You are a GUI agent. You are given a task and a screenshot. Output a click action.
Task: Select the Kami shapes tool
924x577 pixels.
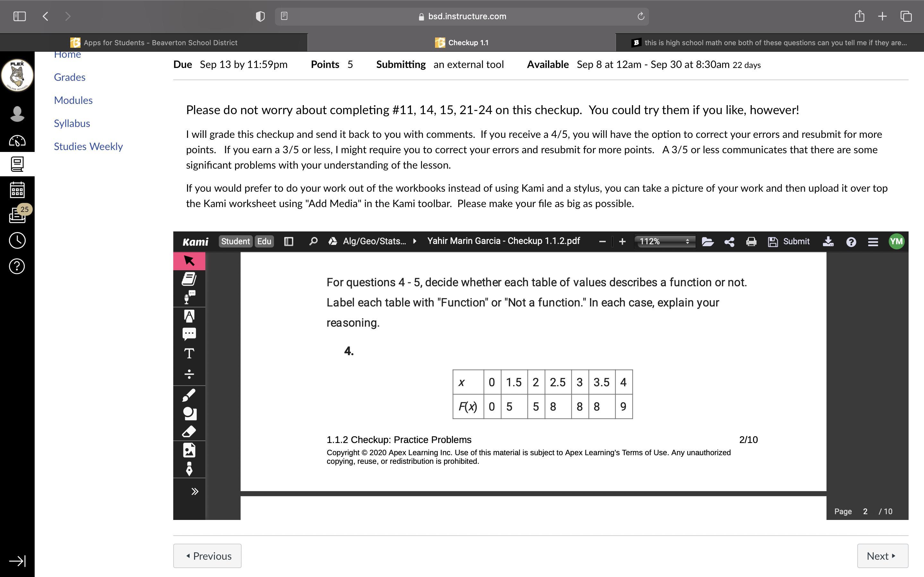click(189, 414)
